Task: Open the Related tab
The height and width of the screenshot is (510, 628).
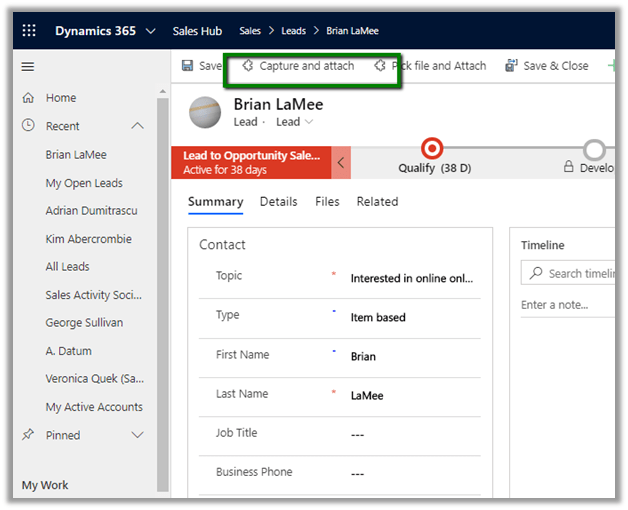Action: pos(377,201)
